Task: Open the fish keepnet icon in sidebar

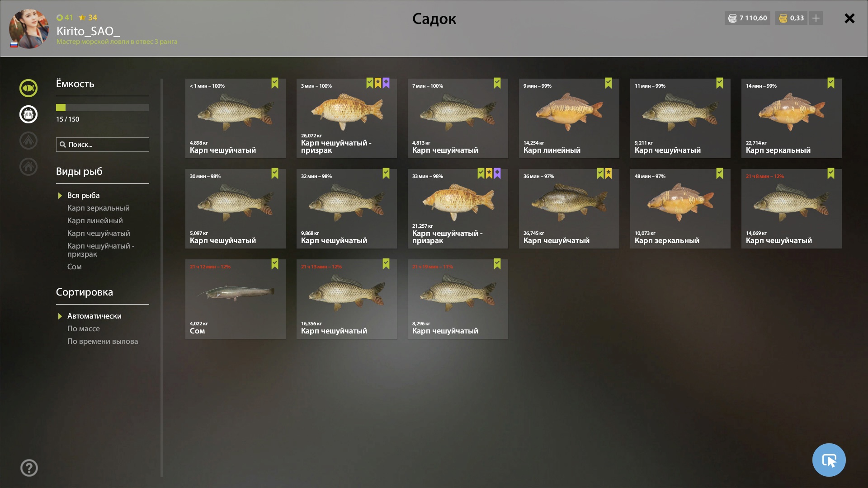Action: point(28,88)
